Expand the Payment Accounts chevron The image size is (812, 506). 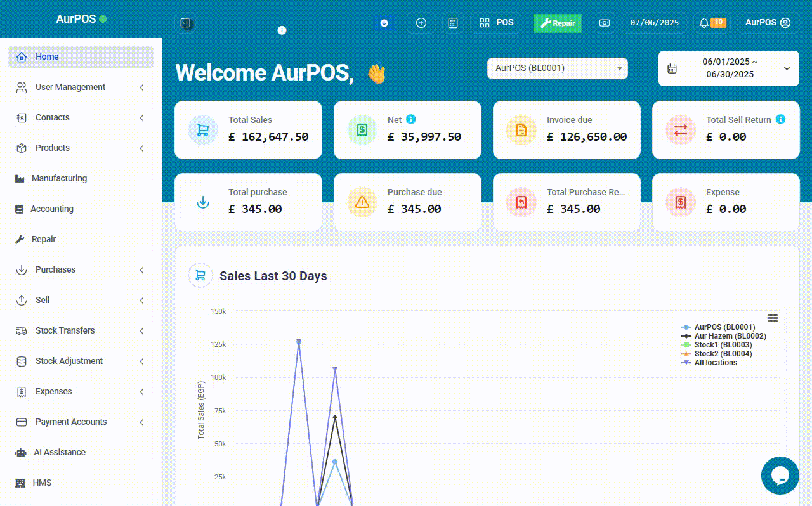(141, 422)
